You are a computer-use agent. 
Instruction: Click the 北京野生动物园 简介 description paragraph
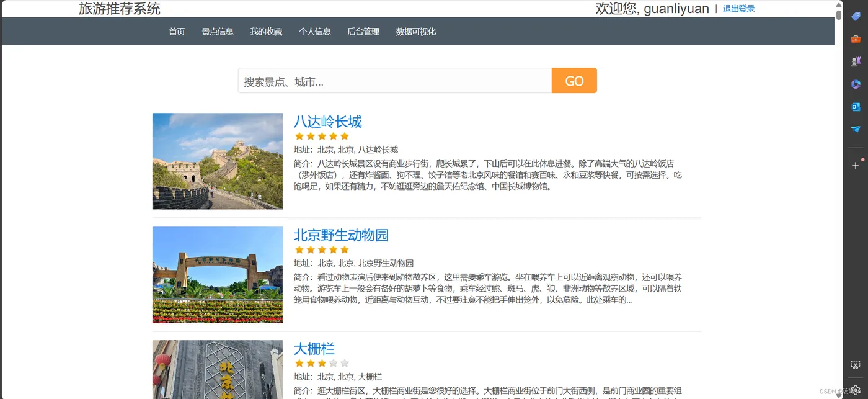488,289
